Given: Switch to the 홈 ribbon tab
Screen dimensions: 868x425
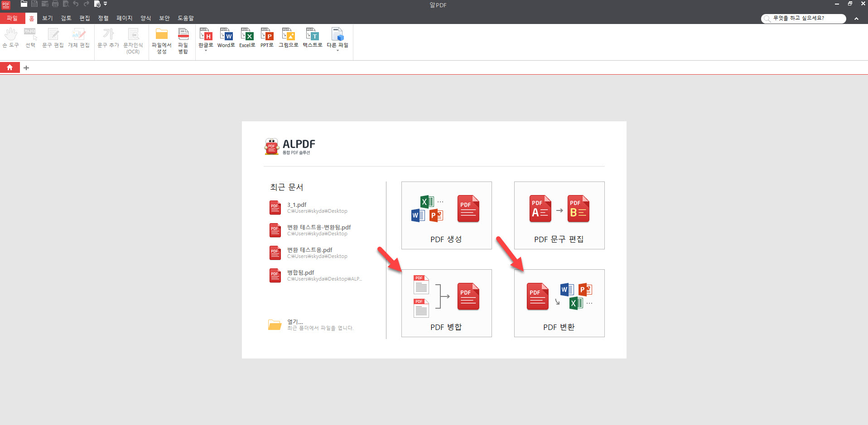Looking at the screenshot, I should click(31, 18).
